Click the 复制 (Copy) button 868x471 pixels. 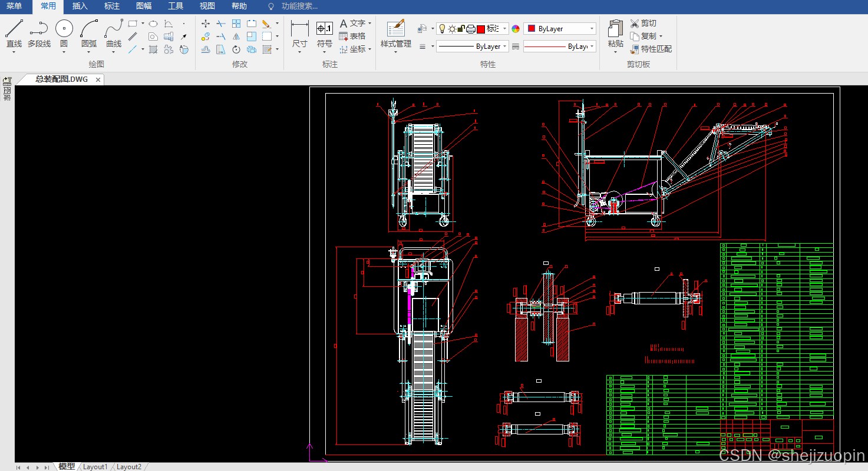tap(643, 36)
